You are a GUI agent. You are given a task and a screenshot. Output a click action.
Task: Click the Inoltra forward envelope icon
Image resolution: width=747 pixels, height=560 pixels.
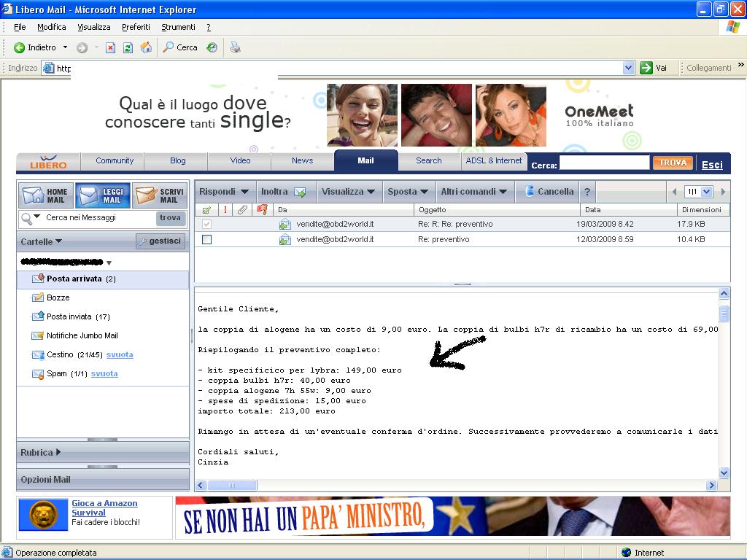pos(300,192)
